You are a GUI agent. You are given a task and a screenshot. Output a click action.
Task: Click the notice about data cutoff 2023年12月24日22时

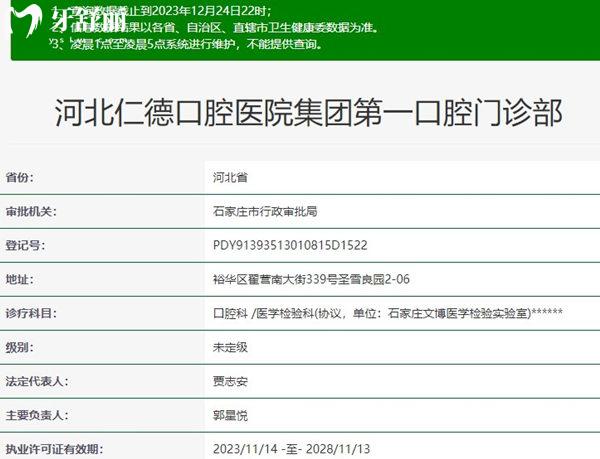pyautogui.click(x=161, y=11)
